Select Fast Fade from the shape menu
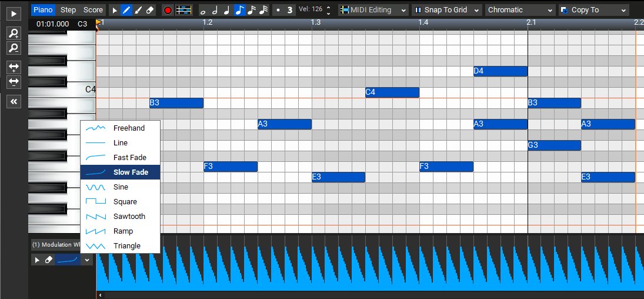The height and width of the screenshot is (299, 644). tap(120, 158)
